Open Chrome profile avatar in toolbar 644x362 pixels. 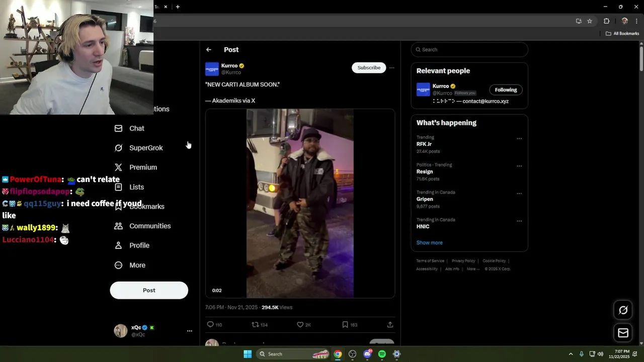pyautogui.click(x=624, y=21)
